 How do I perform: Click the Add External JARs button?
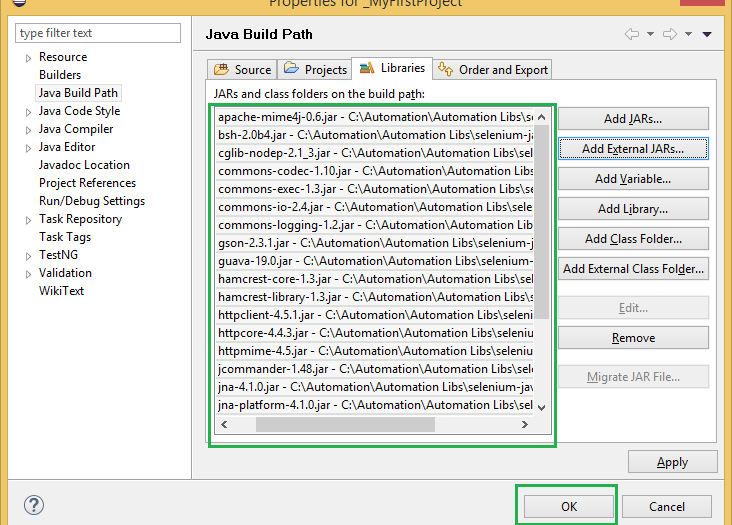tap(632, 148)
